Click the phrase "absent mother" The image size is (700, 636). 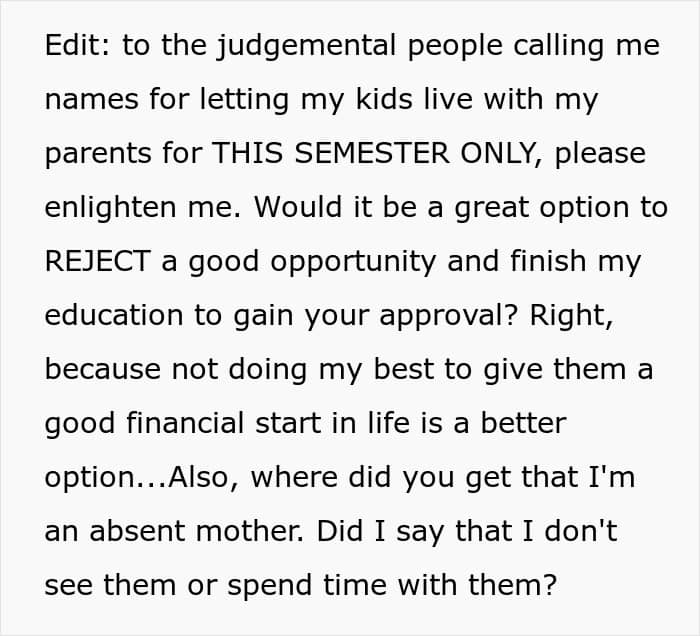tap(197, 531)
